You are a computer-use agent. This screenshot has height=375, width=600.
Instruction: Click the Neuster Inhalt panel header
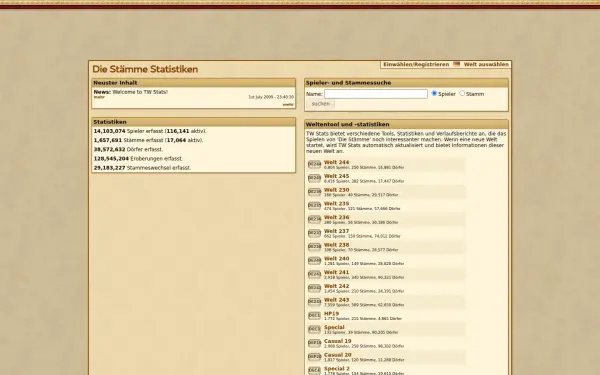(194, 83)
